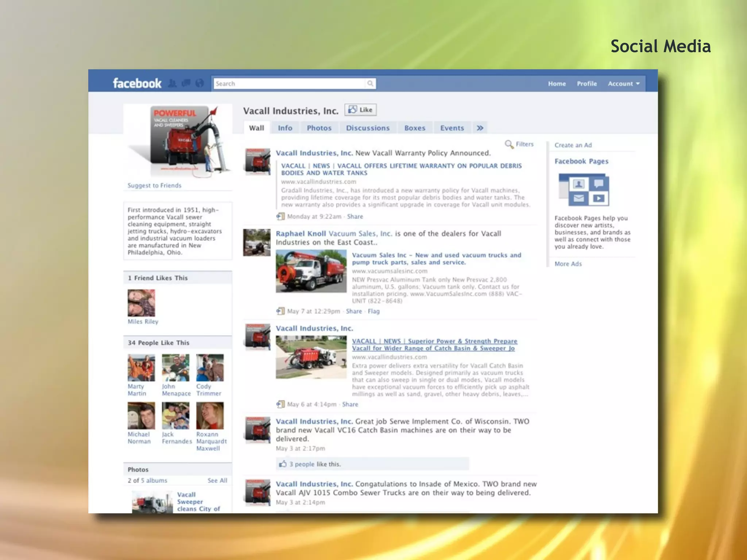The height and width of the screenshot is (560, 747).
Task: Open Raphael Knoll's name link
Action: (301, 233)
